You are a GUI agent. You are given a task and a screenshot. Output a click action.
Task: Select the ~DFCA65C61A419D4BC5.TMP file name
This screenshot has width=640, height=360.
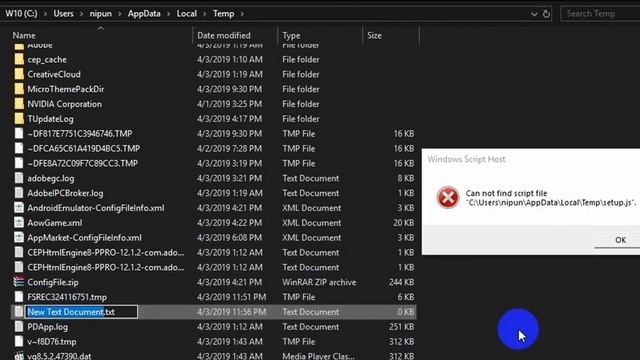(84, 149)
